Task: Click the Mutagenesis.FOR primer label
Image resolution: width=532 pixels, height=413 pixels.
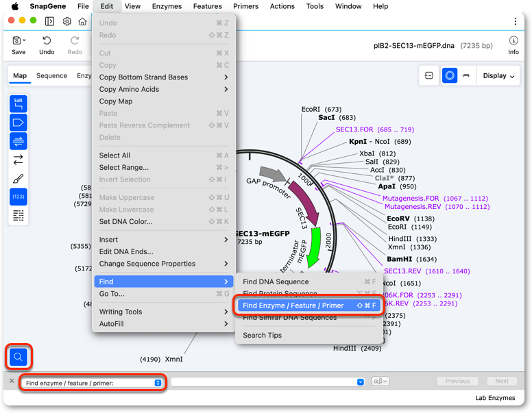Action: click(x=435, y=199)
